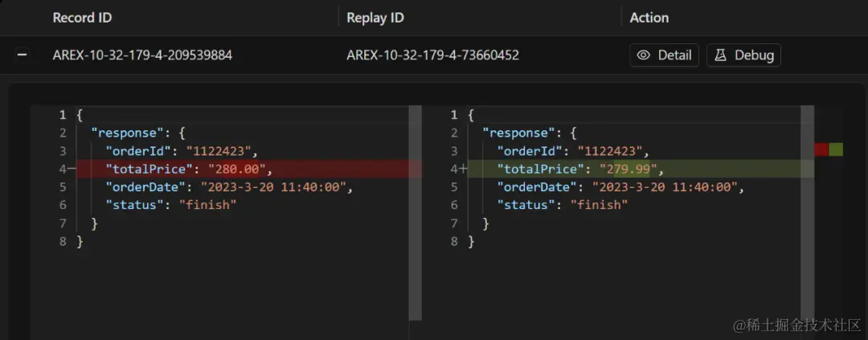
Task: Click "orderId" line in right pane
Action: (x=574, y=151)
